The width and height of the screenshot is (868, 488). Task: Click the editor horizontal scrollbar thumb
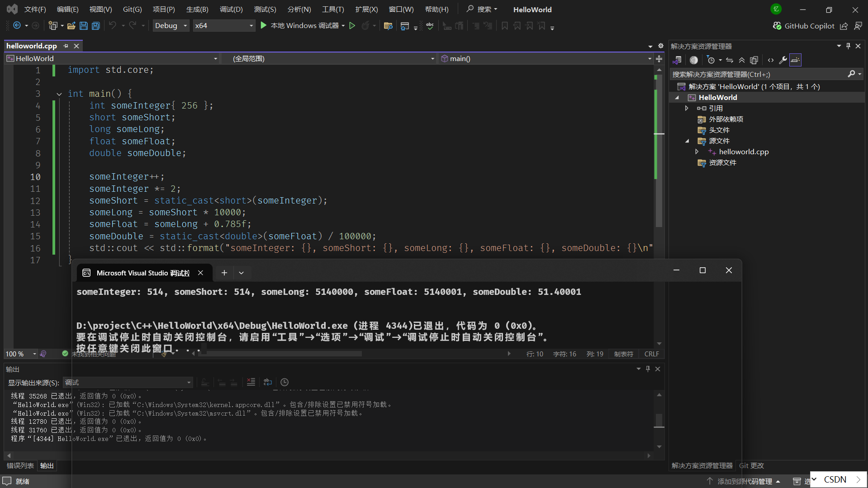(280, 354)
